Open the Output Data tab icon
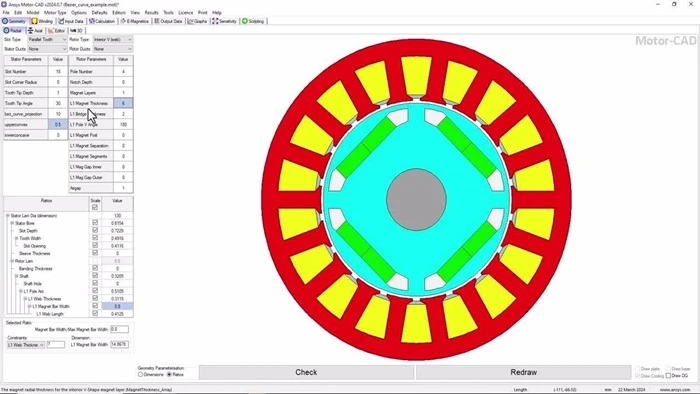 click(x=157, y=21)
